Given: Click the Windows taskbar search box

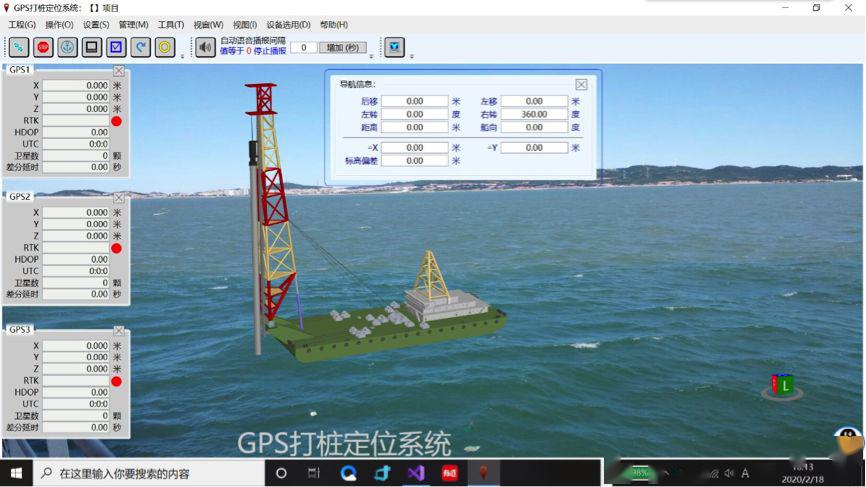Looking at the screenshot, I should (x=149, y=473).
